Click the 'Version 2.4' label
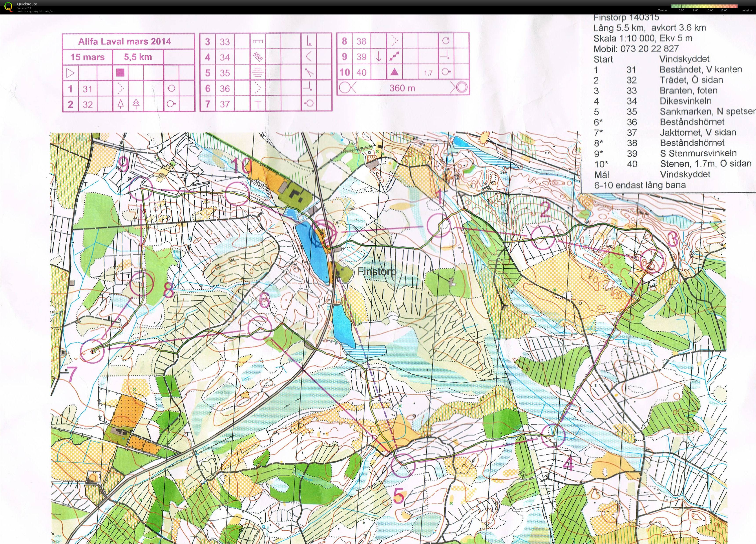This screenshot has width=756, height=544. coord(24,8)
